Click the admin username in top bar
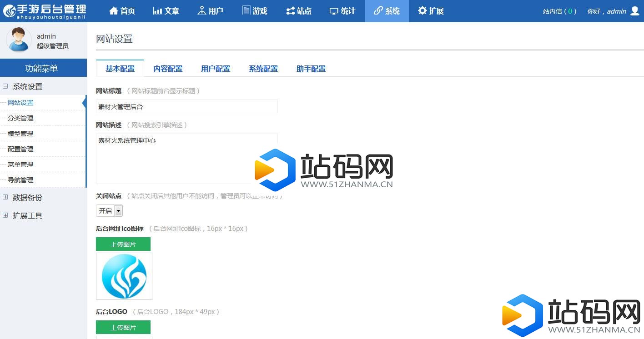The image size is (644, 339). (x=617, y=11)
